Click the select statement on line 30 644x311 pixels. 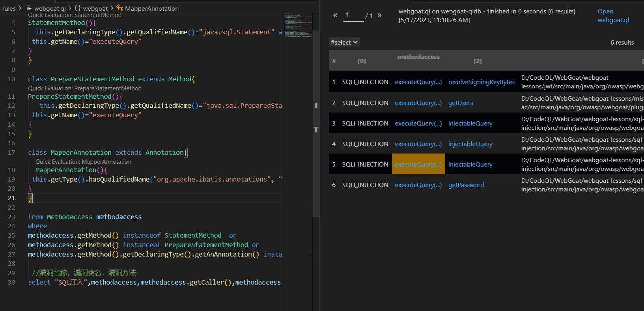(154, 283)
